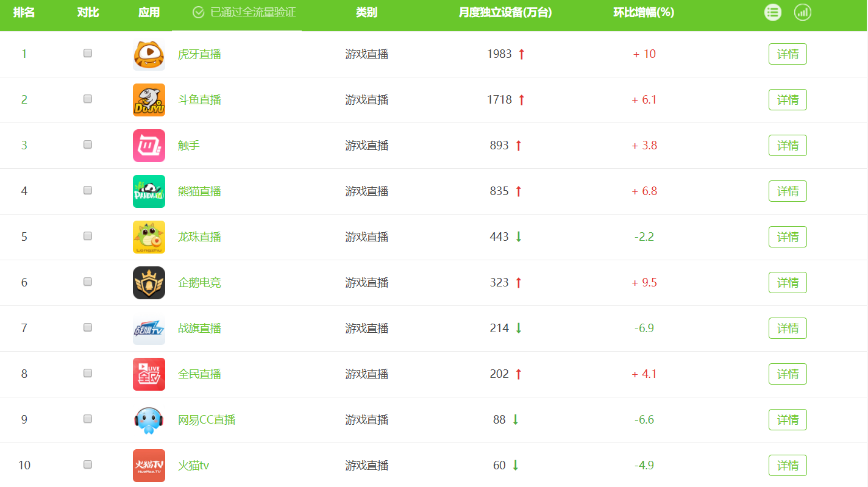Open the 战旗直播 app icon
This screenshot has width=868, height=487.
149,329
